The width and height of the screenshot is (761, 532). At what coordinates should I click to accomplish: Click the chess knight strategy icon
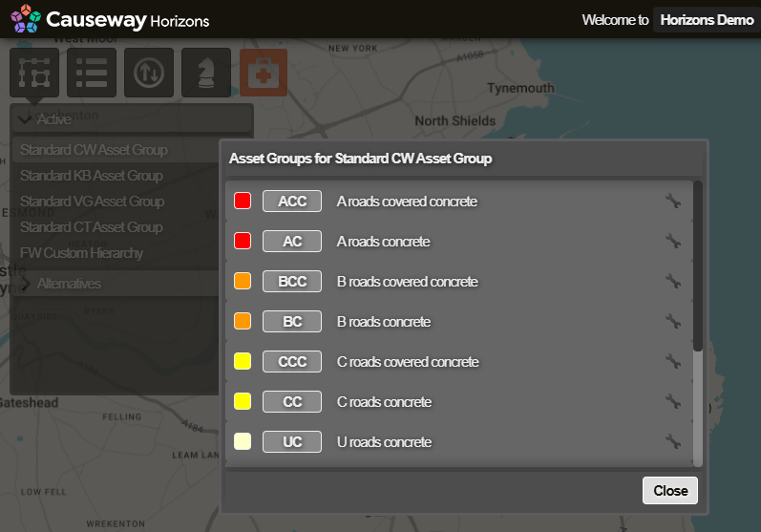coord(206,73)
